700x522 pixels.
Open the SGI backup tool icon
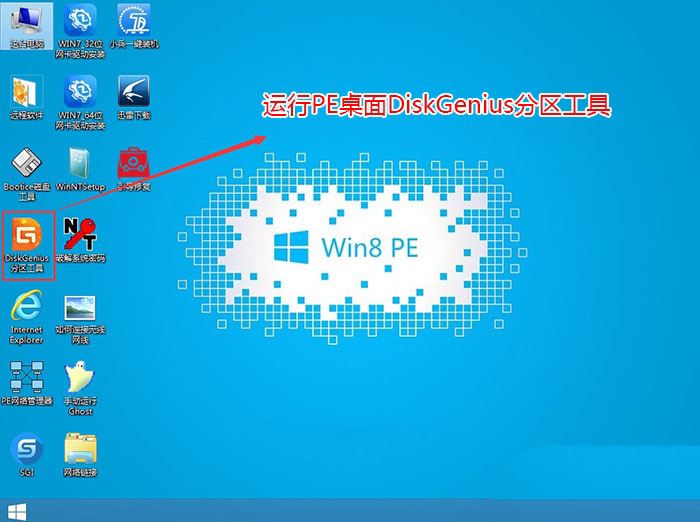[25, 449]
